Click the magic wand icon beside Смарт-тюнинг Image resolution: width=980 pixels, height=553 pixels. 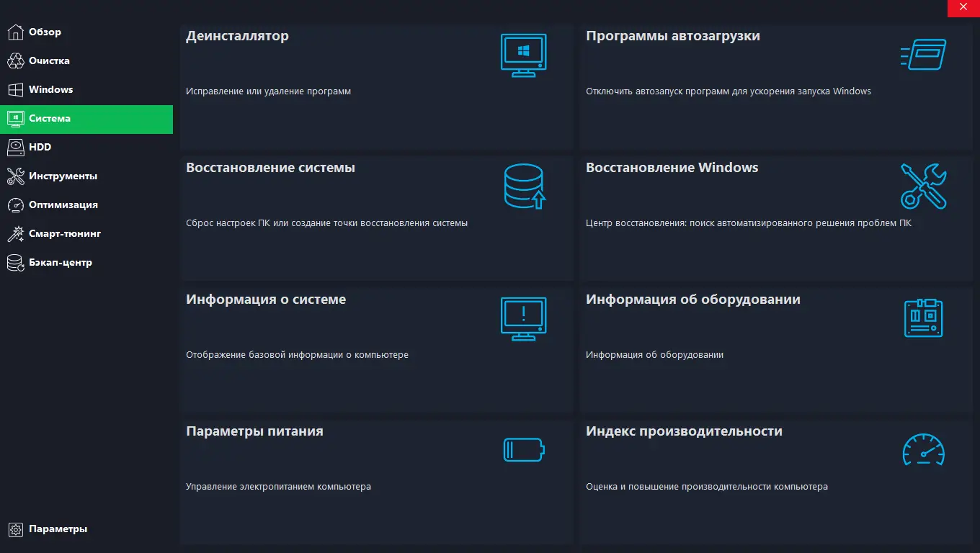(x=15, y=234)
